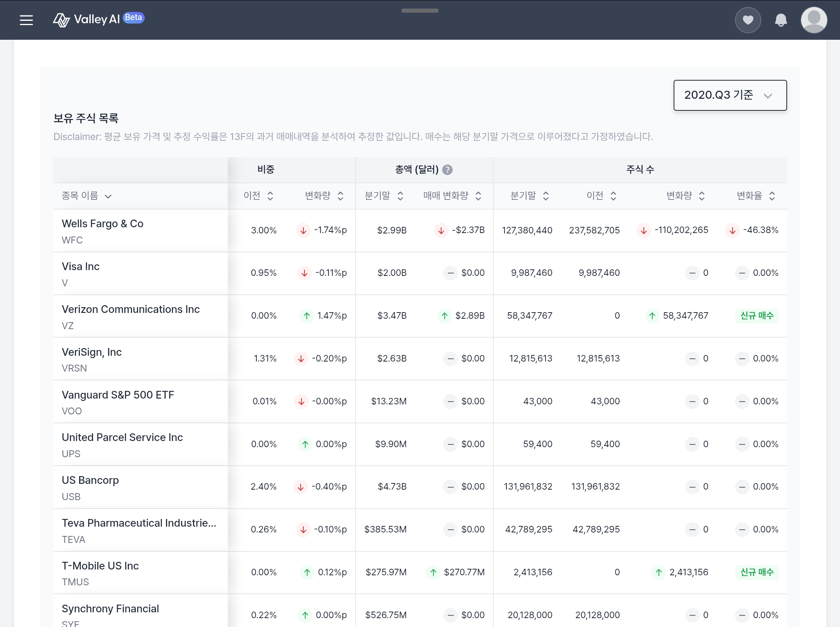Click Visa down arrow for -0.11%p
Viewport: 840px width, 627px height.
(x=305, y=273)
